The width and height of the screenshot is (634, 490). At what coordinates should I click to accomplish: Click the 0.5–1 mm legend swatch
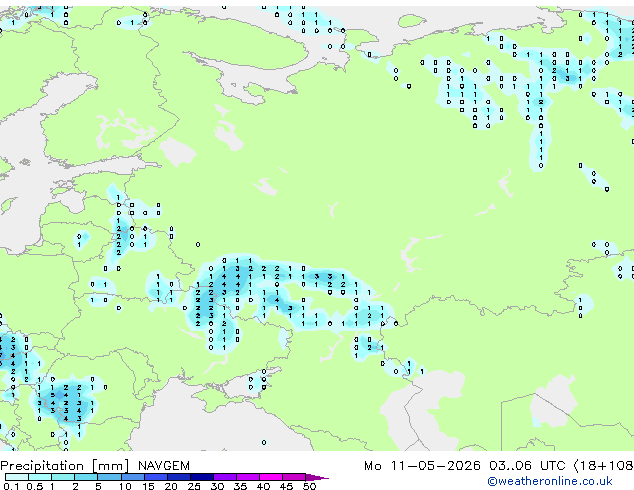coord(40,477)
